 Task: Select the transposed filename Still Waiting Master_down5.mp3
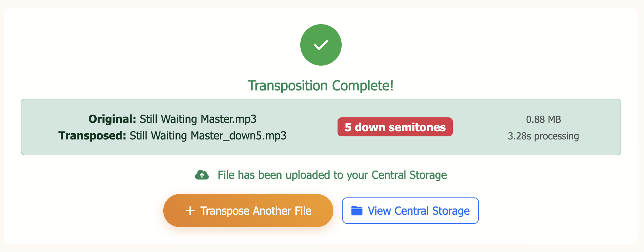[208, 136]
